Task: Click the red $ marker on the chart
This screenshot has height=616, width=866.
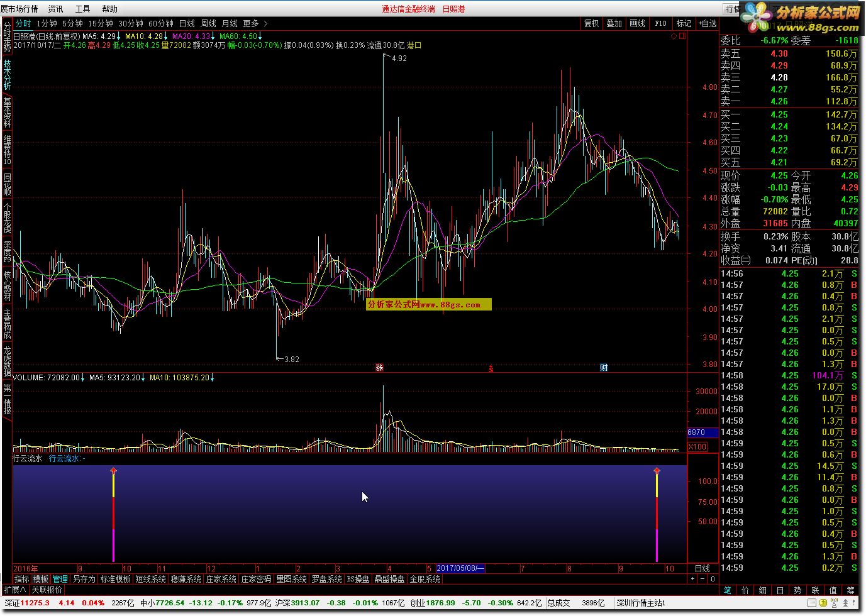Action: 491,368
